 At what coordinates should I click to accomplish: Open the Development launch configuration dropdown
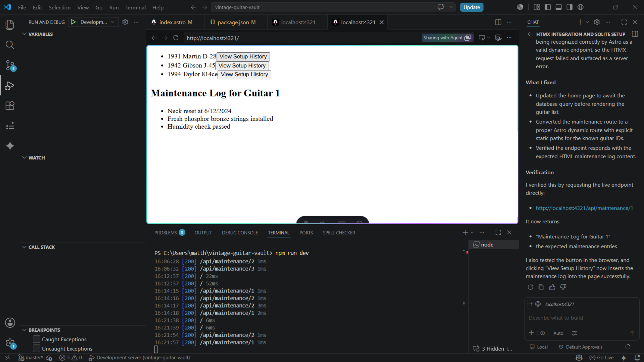click(x=97, y=22)
